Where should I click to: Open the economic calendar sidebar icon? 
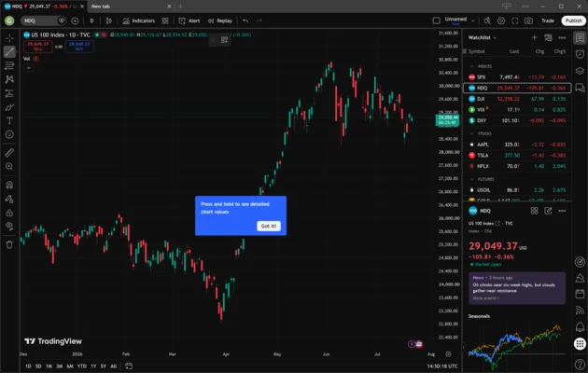point(580,294)
